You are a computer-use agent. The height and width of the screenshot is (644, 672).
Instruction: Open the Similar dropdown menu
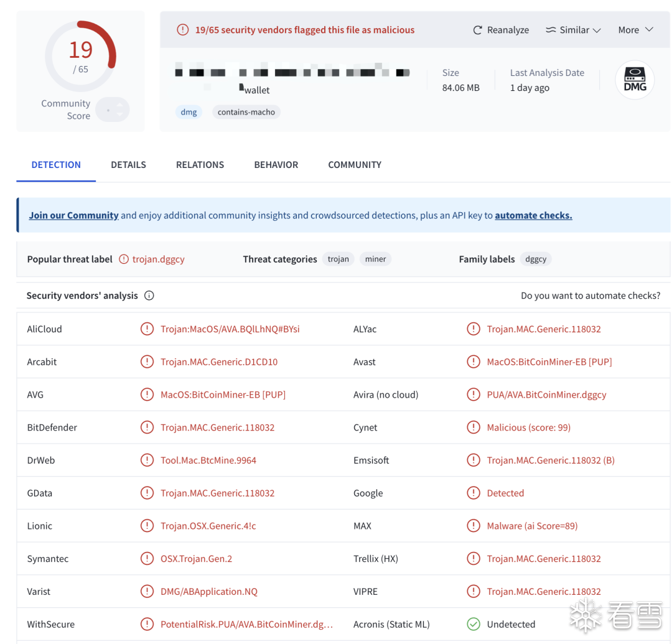pos(573,30)
